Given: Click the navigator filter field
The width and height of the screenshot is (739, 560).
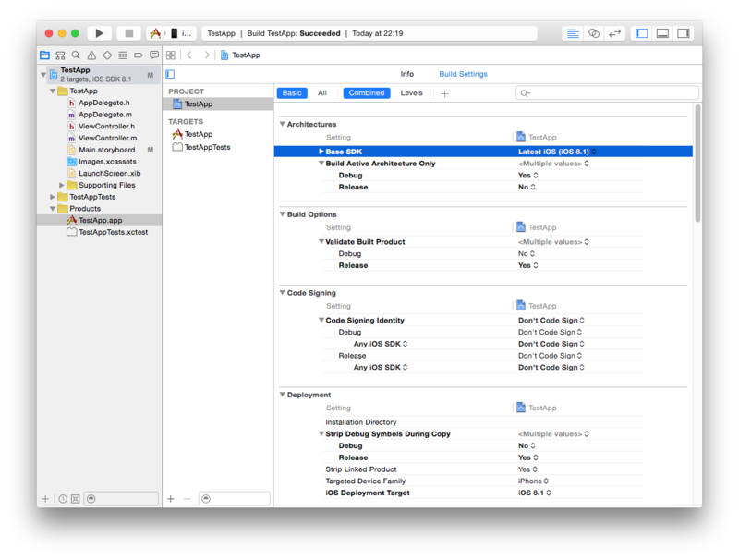Looking at the screenshot, I should pyautogui.click(x=121, y=499).
